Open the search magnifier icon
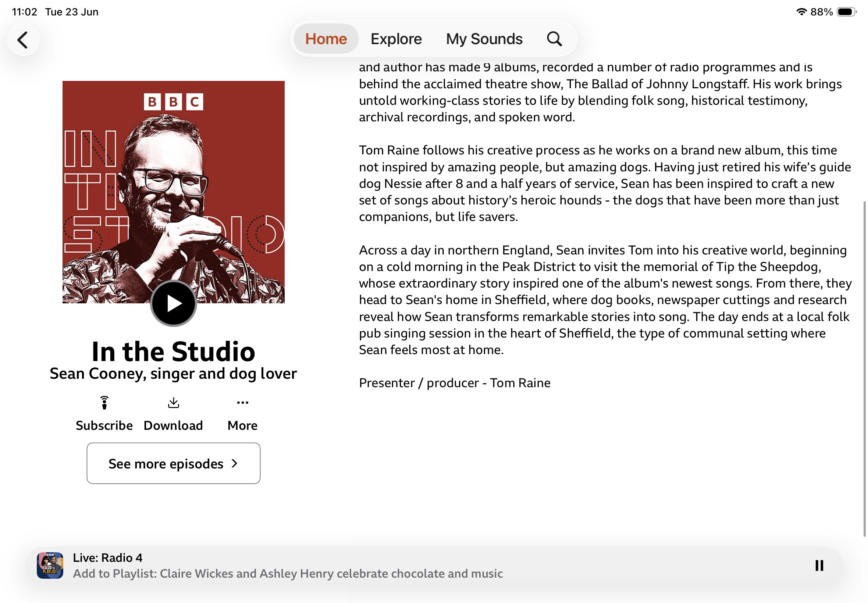 554,39
